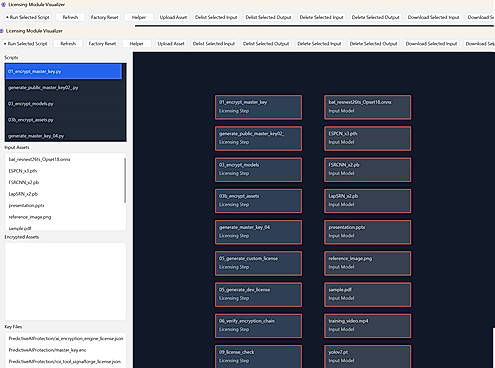The height and width of the screenshot is (368, 495).
Task: Click Delist Selected Input in background window
Action: pos(216,17)
